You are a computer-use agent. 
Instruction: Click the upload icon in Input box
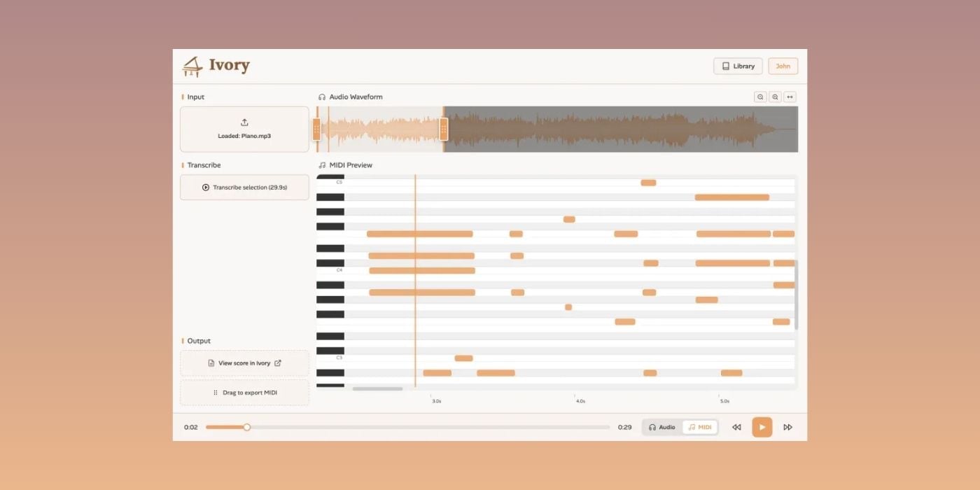(244, 122)
